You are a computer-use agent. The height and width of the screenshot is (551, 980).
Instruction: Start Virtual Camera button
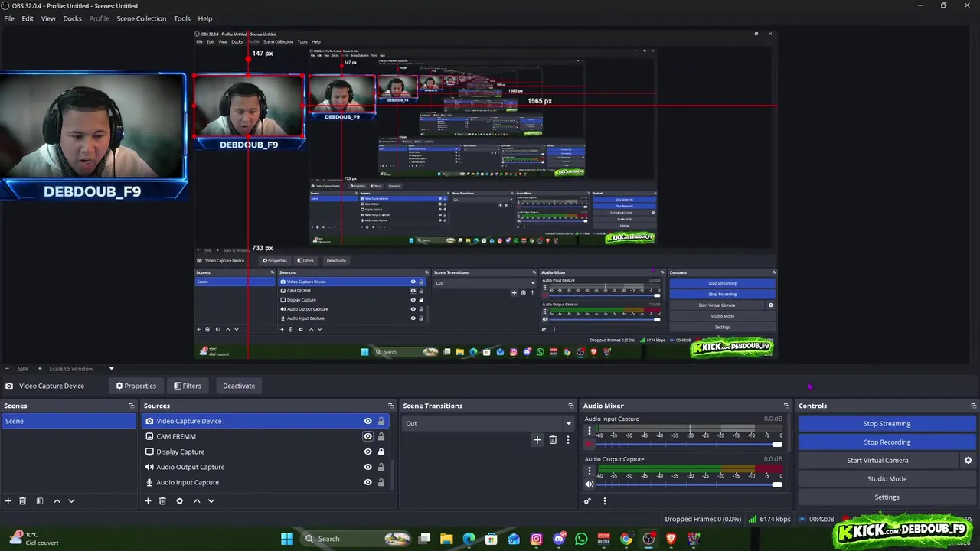(877, 460)
